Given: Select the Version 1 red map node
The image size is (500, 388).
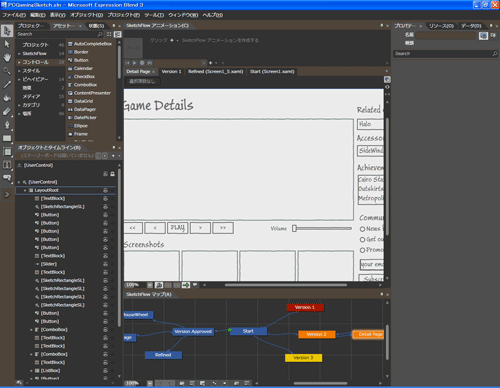Looking at the screenshot, I should pyautogui.click(x=305, y=307).
